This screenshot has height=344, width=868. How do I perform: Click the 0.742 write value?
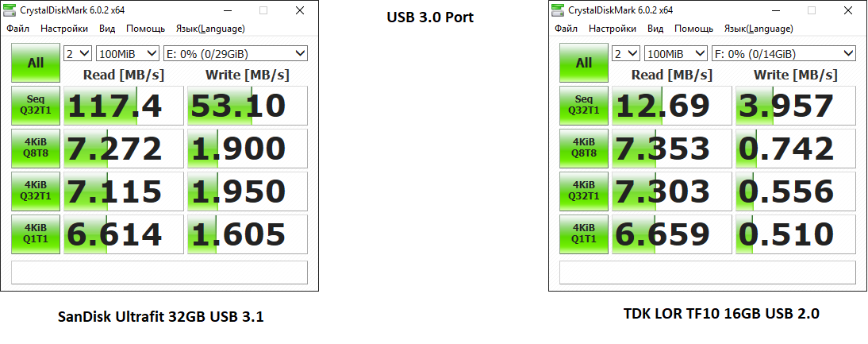click(795, 149)
